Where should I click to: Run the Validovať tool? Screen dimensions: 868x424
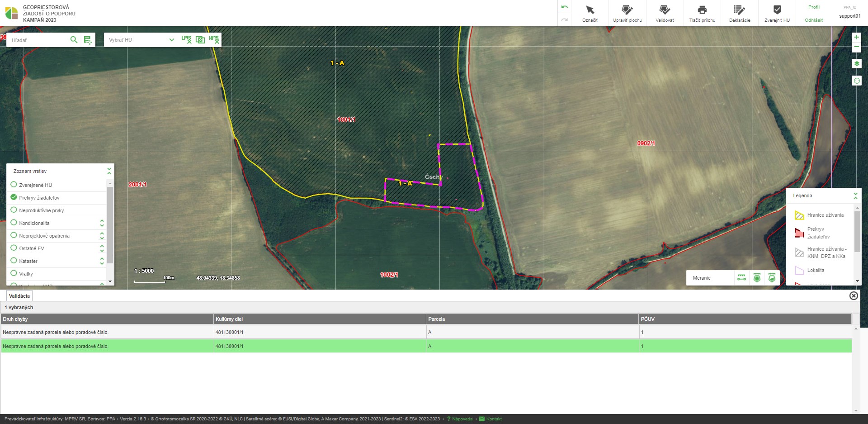coord(665,13)
